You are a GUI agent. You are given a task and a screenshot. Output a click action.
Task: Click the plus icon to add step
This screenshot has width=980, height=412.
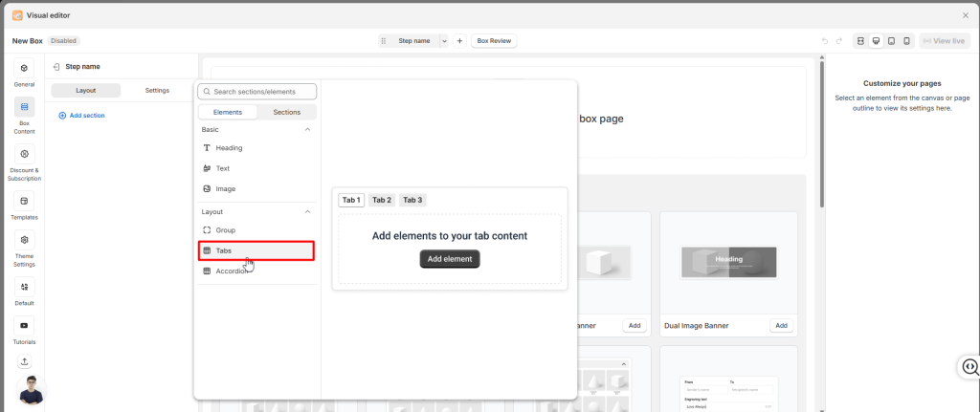459,41
